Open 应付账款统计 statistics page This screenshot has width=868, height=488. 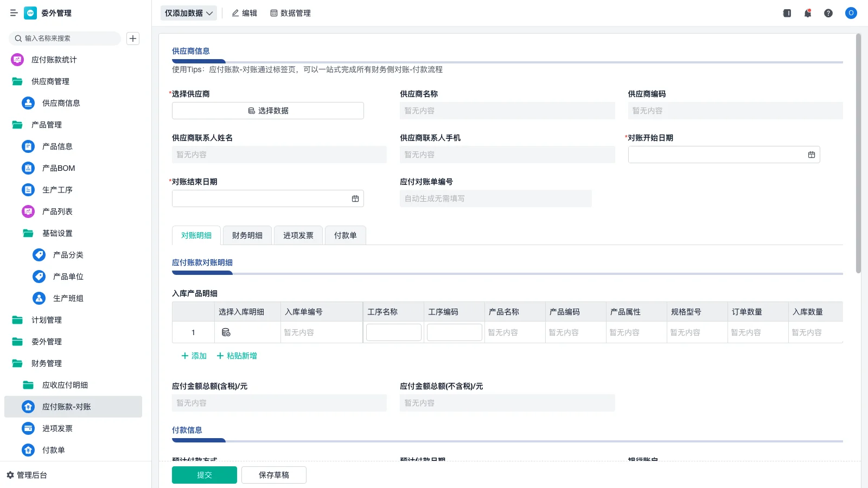pos(55,60)
